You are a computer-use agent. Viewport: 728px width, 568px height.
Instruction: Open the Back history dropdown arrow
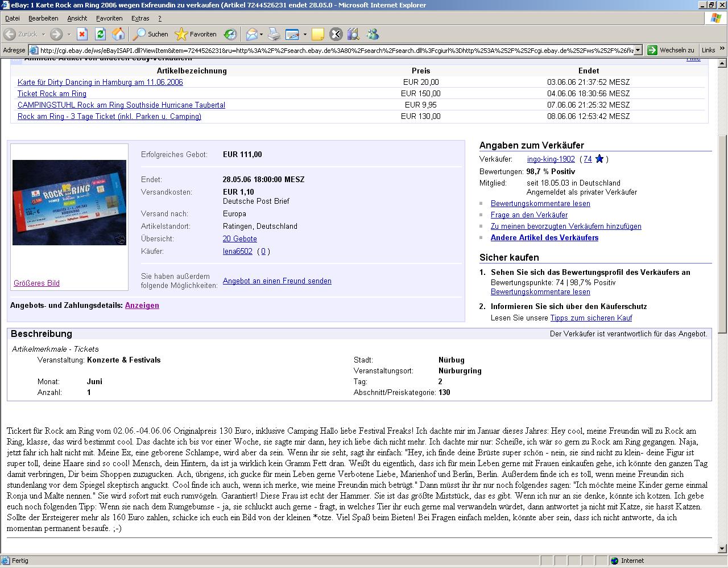(43, 34)
